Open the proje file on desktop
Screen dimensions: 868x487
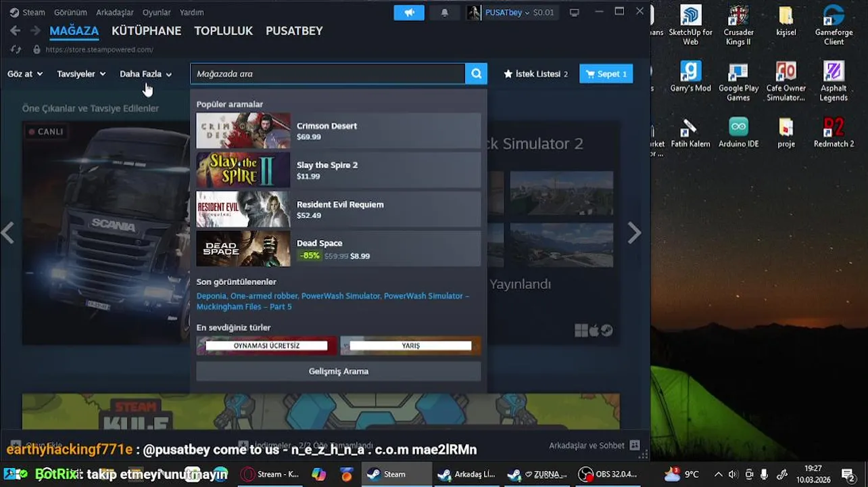click(x=786, y=133)
